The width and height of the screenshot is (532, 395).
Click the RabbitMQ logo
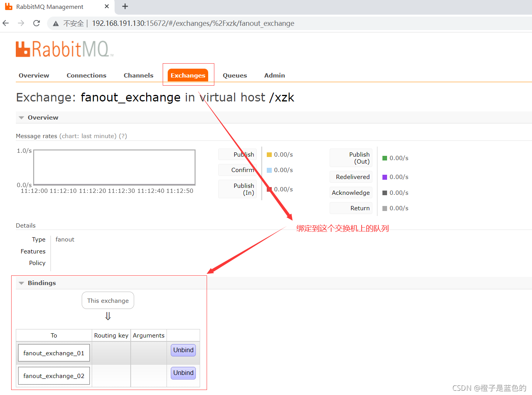[64, 49]
